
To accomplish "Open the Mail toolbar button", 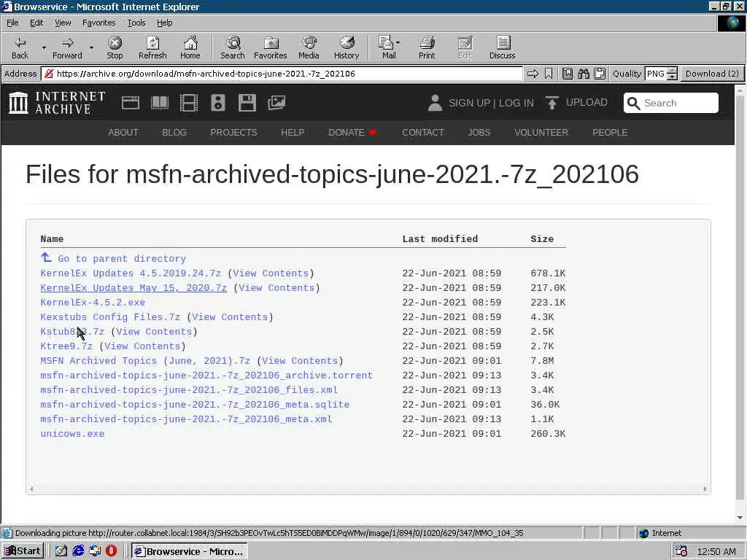I will click(x=387, y=48).
